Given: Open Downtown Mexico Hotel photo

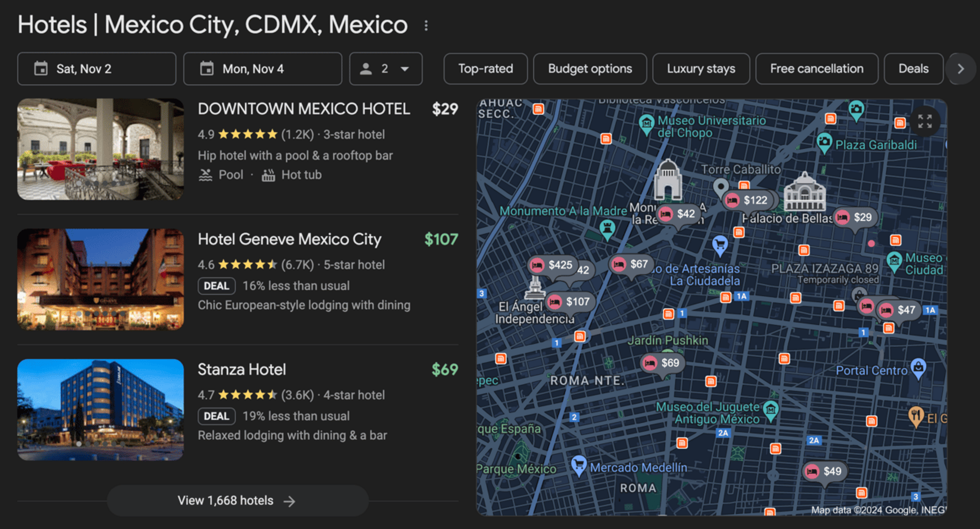Looking at the screenshot, I should coord(101,149).
